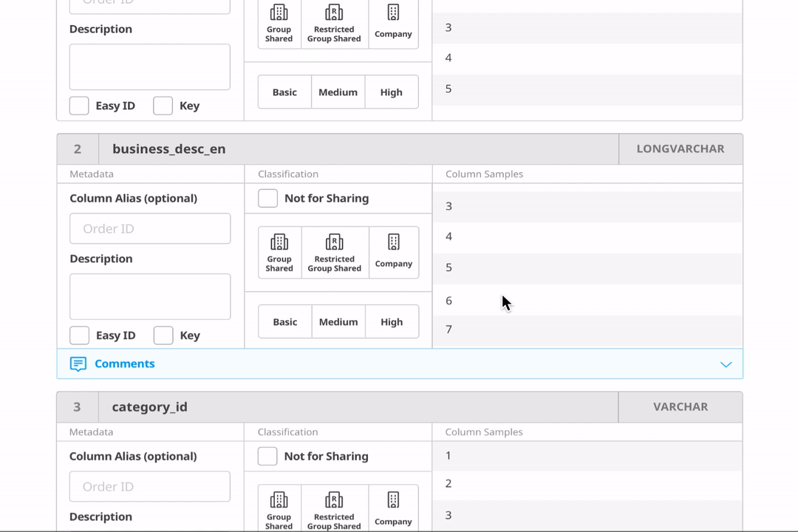The image size is (798, 532).
Task: Select sample row 7 in business_desc_en samples
Action: pyautogui.click(x=587, y=331)
